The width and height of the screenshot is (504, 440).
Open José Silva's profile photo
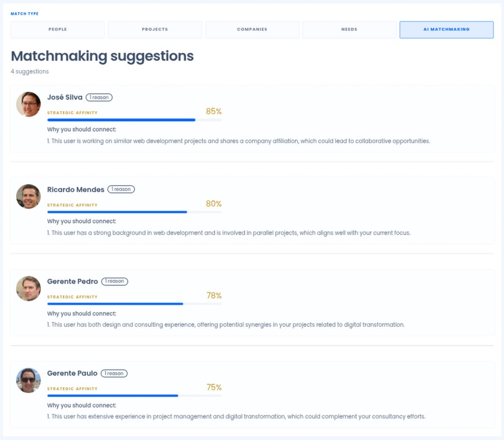coord(28,105)
